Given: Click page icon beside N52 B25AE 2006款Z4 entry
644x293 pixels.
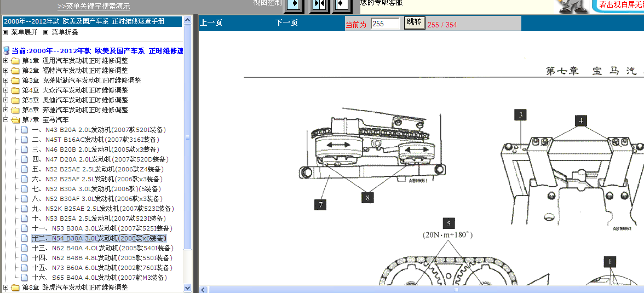Looking at the screenshot, I should (25, 169).
